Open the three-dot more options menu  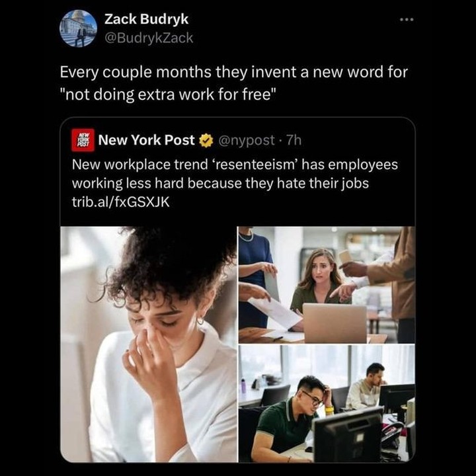tap(407, 20)
